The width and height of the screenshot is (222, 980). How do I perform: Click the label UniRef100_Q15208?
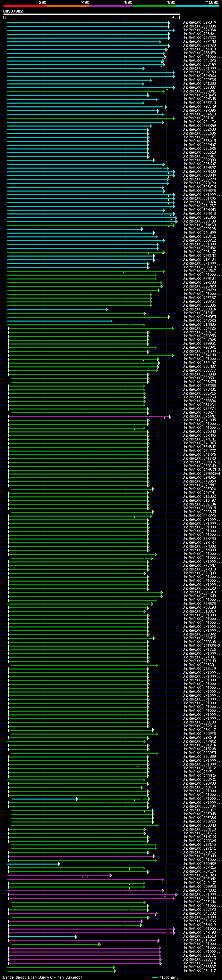tap(199, 749)
